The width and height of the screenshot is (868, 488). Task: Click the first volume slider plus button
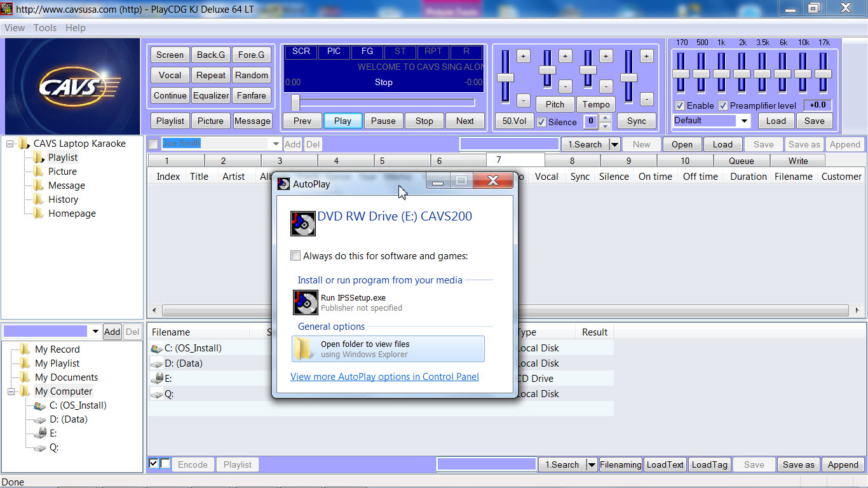tap(523, 56)
